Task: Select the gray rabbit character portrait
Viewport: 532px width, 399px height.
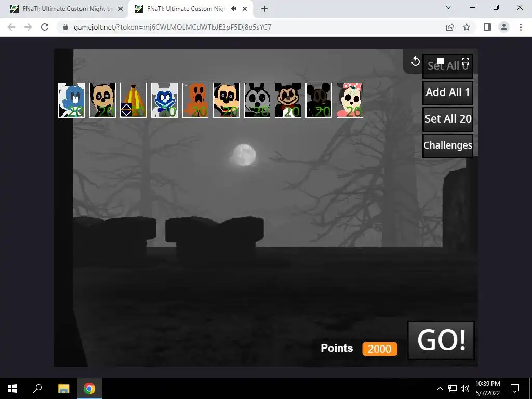Action: (257, 100)
